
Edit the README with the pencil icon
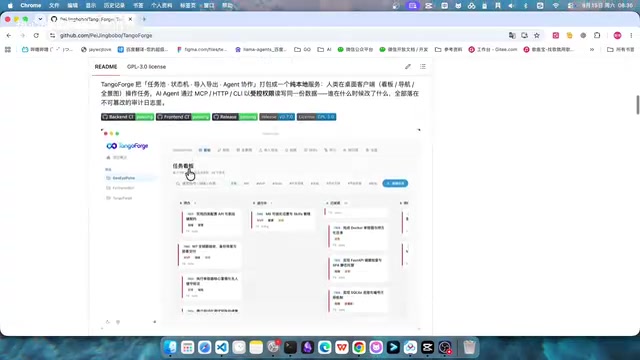pos(408,67)
